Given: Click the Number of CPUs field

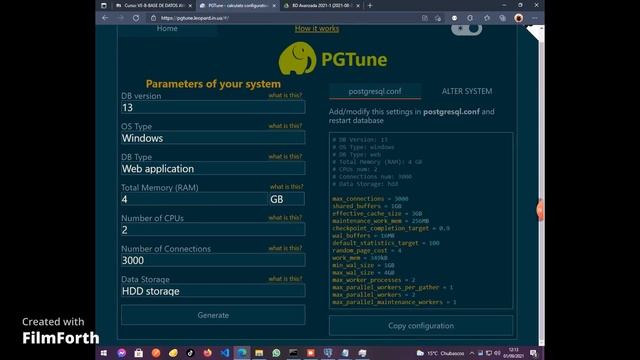Looking at the screenshot, I should point(213,230).
